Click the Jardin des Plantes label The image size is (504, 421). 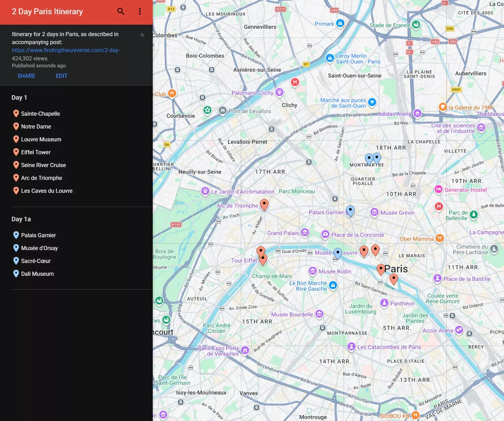[x=415, y=318]
